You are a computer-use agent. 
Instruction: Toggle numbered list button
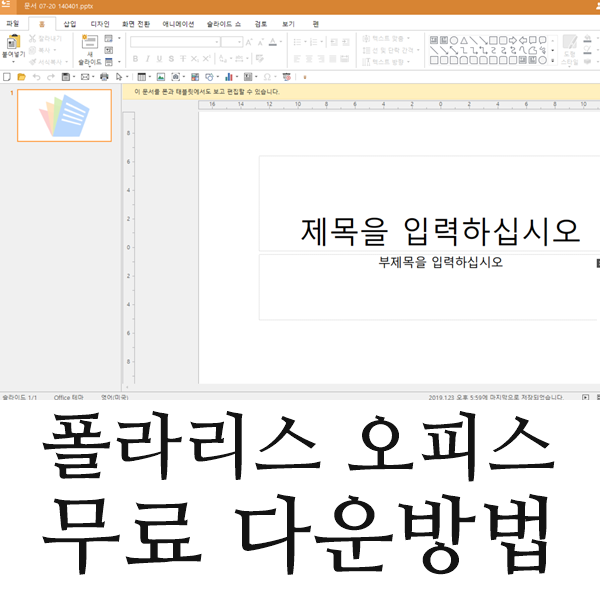coord(314,42)
